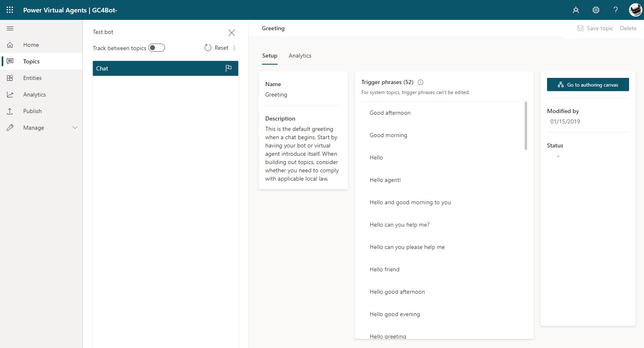
Task: Click the Publish upload arrow icon
Action: 10,111
